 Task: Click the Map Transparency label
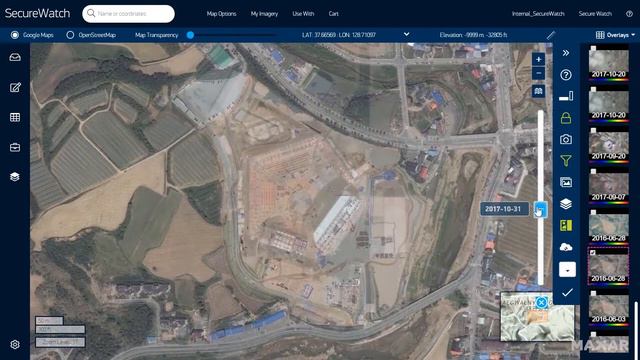tap(156, 35)
